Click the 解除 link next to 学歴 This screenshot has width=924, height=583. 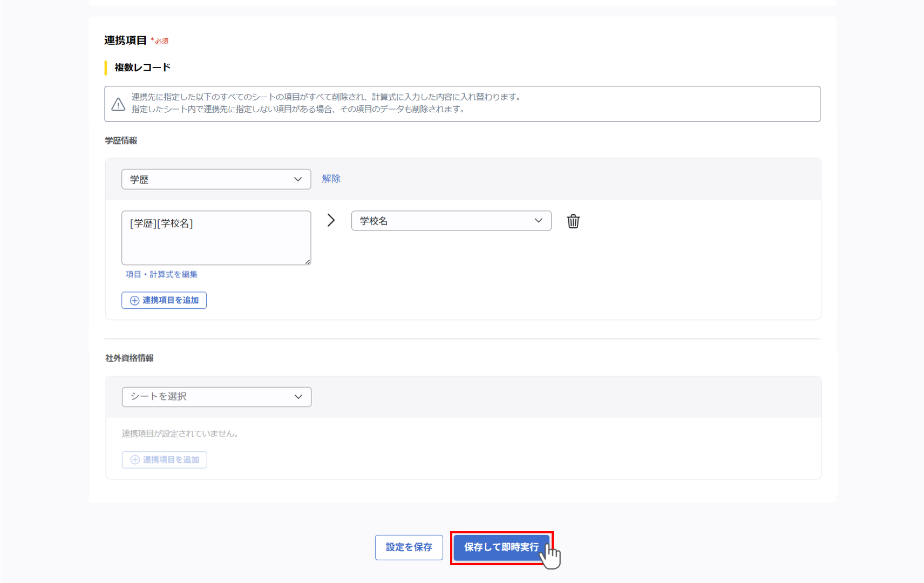tap(331, 179)
